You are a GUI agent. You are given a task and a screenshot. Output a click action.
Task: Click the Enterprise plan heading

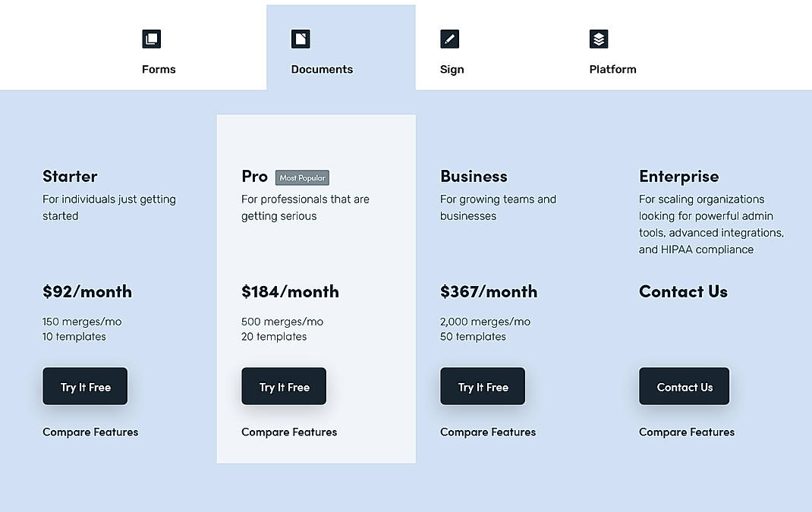(679, 176)
